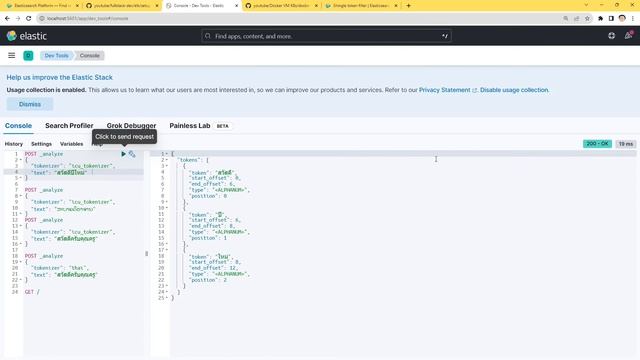Click the browser back arrow
Screen dimensions: 640x360
(7, 18)
